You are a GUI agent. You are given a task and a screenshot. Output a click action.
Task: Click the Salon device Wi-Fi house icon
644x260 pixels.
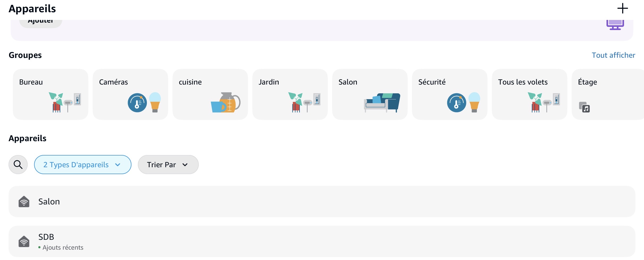(x=24, y=202)
